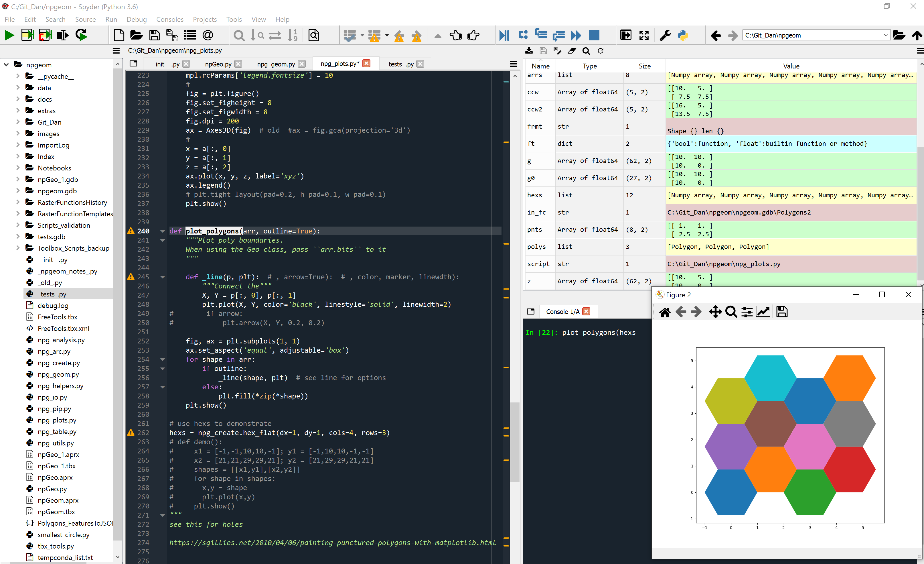Select npg_create.py in the project tree
This screenshot has width=924, height=564.
tap(59, 363)
